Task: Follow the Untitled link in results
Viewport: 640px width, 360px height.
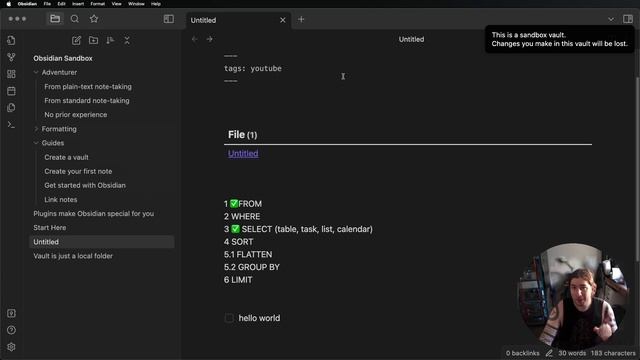Action: [243, 153]
